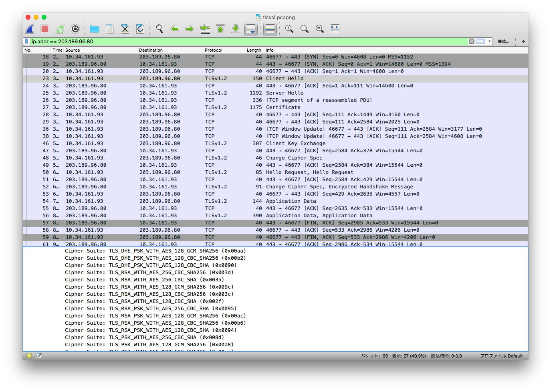
Task: Sort packets by the Time column
Action: [x=57, y=50]
